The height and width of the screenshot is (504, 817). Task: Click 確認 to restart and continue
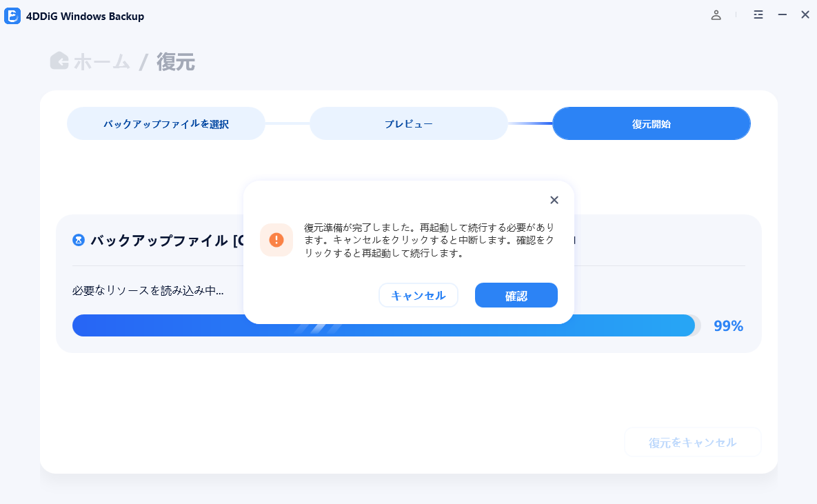[516, 295]
